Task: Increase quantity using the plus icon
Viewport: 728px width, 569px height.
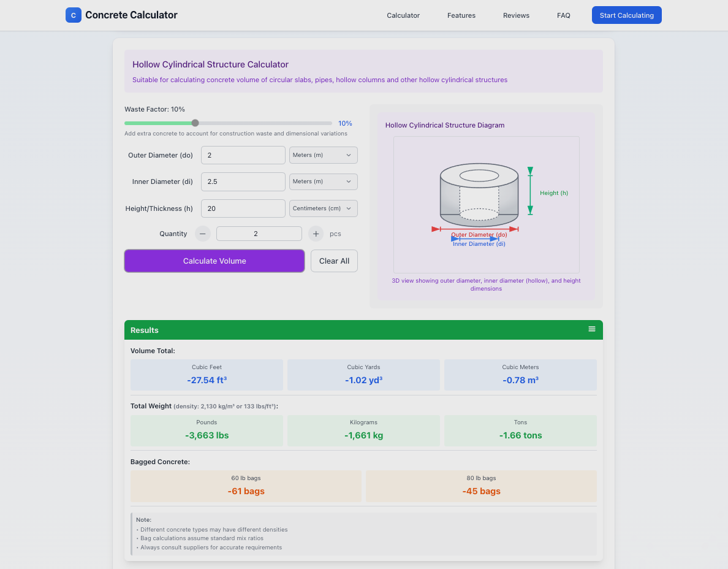Action: pyautogui.click(x=315, y=234)
